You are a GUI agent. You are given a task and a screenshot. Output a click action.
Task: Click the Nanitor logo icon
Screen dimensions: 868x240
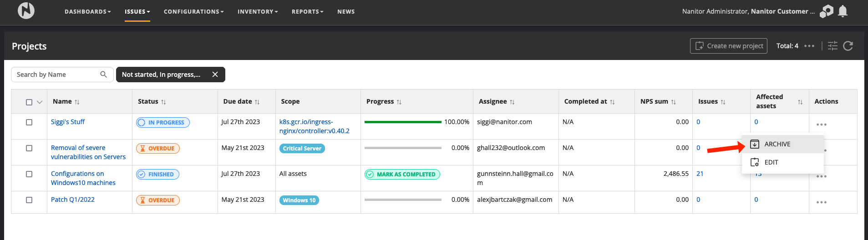click(x=26, y=10)
